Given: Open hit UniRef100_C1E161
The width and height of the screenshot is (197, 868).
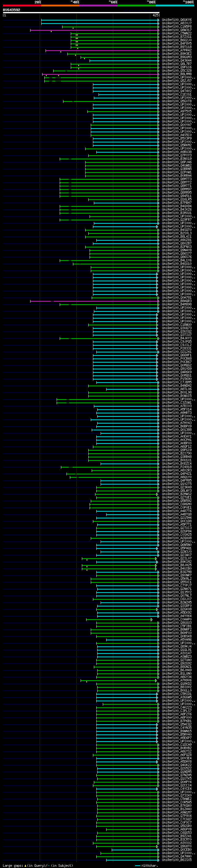Looking at the screenshot, I should point(177,94).
